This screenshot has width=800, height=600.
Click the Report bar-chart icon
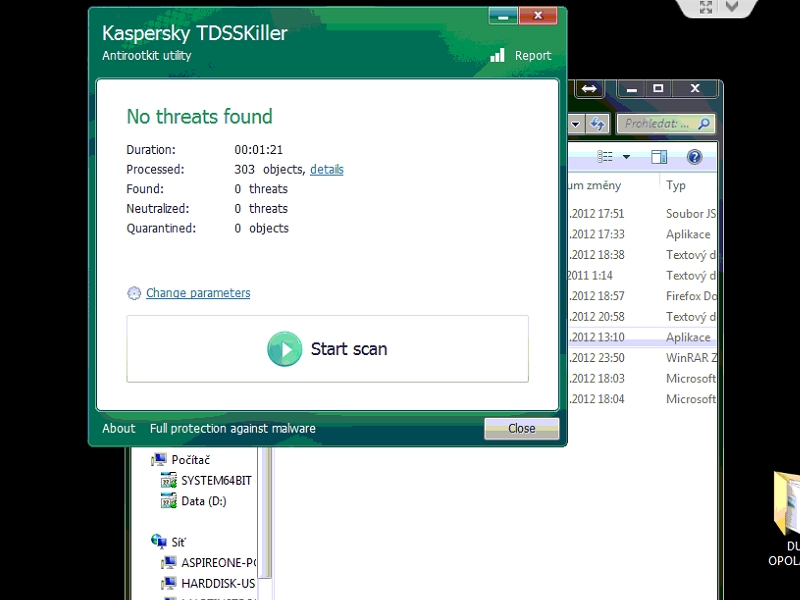click(x=497, y=55)
